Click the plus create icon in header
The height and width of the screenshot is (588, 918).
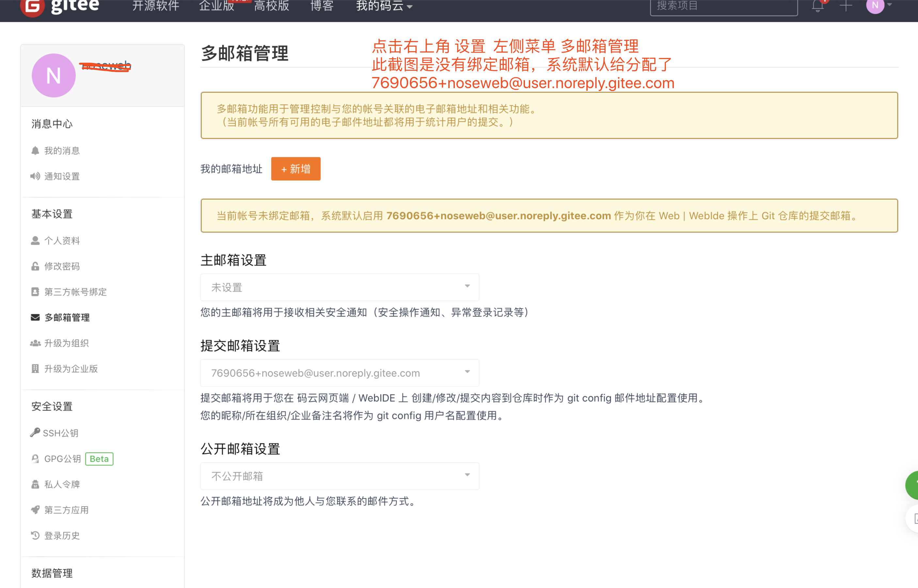846,5
